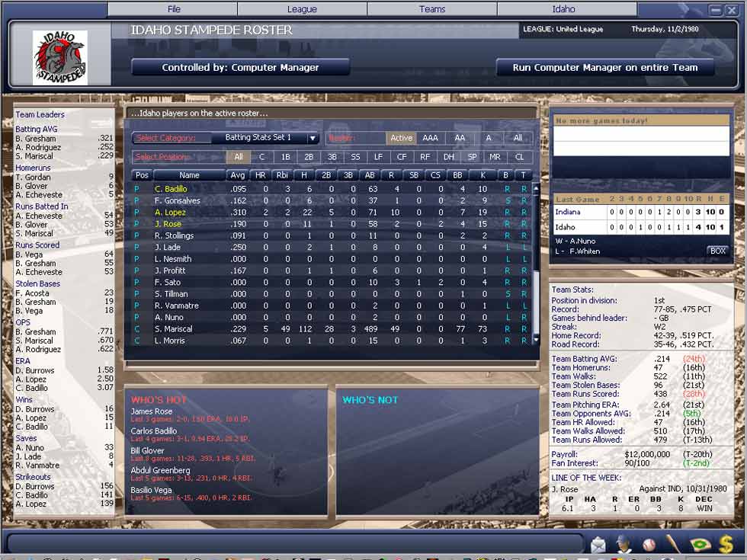Viewport: 747px width, 560px height.
Task: Click the BOX score button
Action: click(x=717, y=251)
